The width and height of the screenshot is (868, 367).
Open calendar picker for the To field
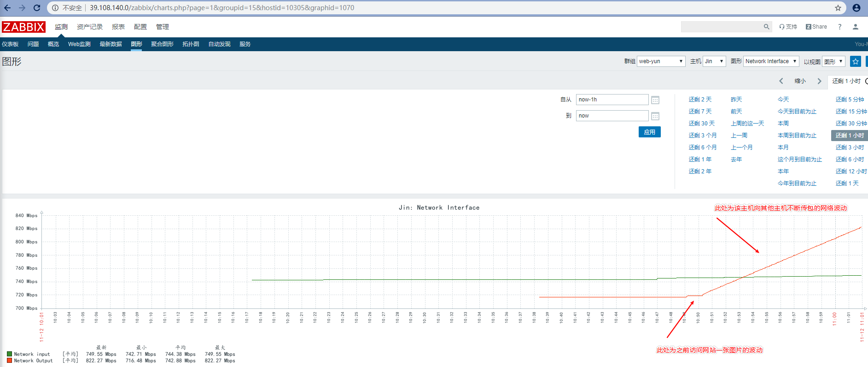coord(655,116)
